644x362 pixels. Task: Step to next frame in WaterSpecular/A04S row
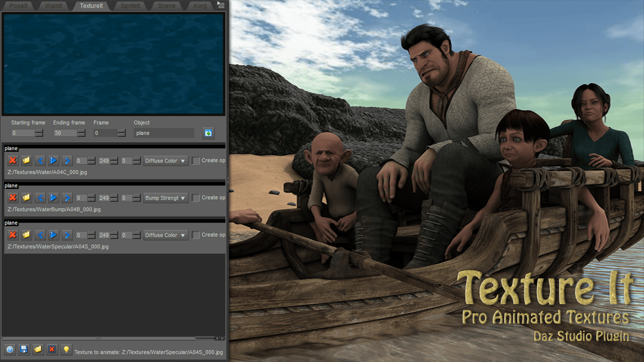[67, 235]
